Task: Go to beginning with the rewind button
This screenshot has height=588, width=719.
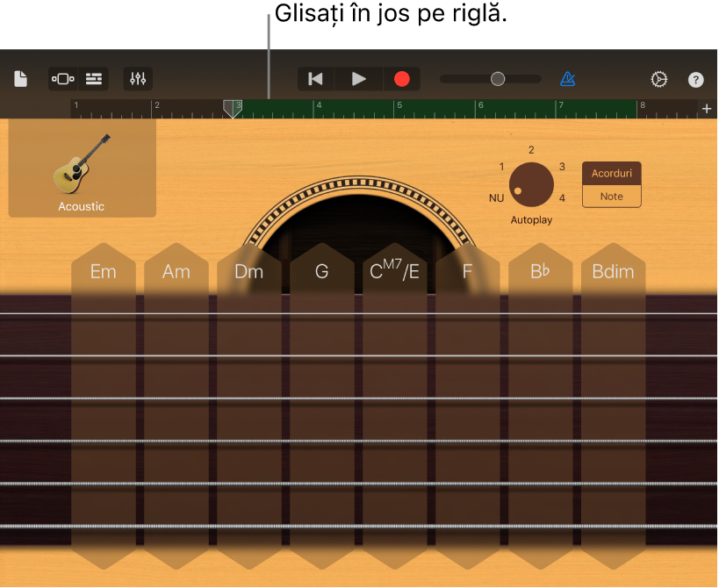Action: tap(316, 79)
